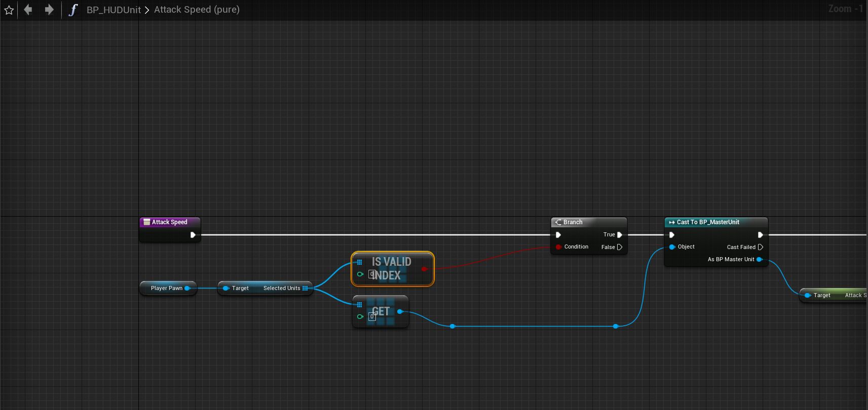Select the GET array node
Image resolution: width=868 pixels, height=410 pixels.
tap(381, 311)
